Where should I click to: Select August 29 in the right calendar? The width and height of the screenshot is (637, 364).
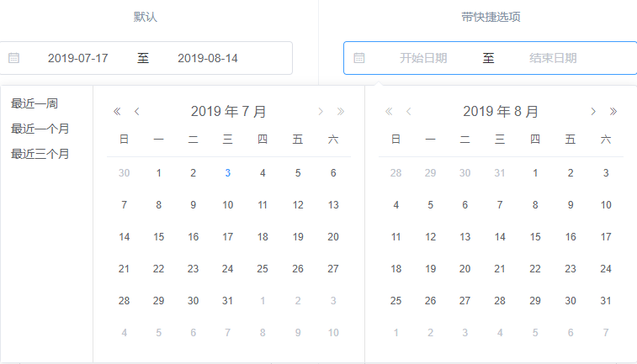click(x=535, y=301)
